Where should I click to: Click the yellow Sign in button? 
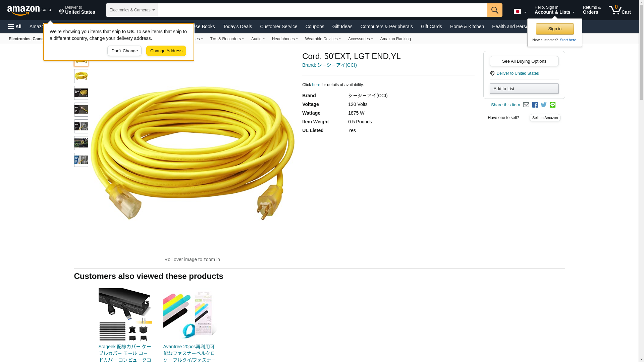coord(555,29)
